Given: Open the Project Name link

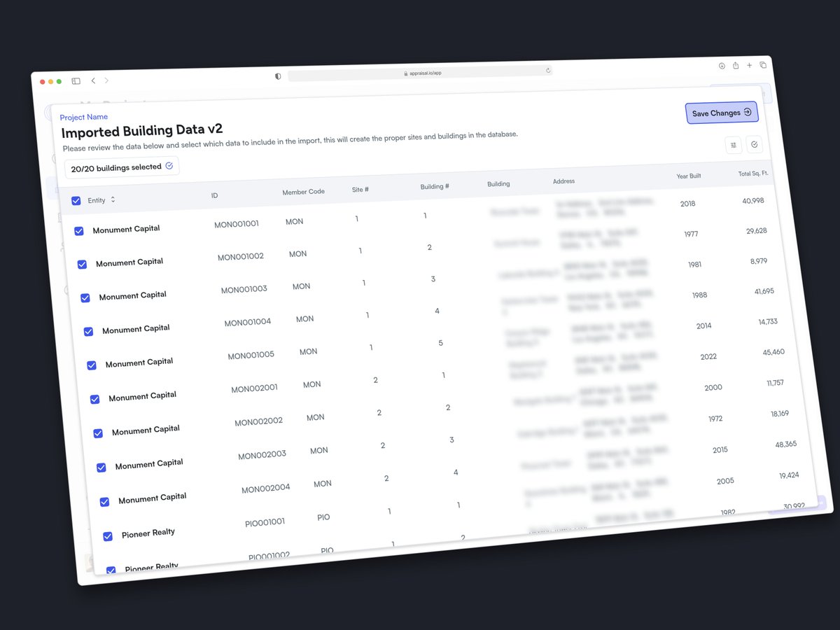Looking at the screenshot, I should [84, 117].
